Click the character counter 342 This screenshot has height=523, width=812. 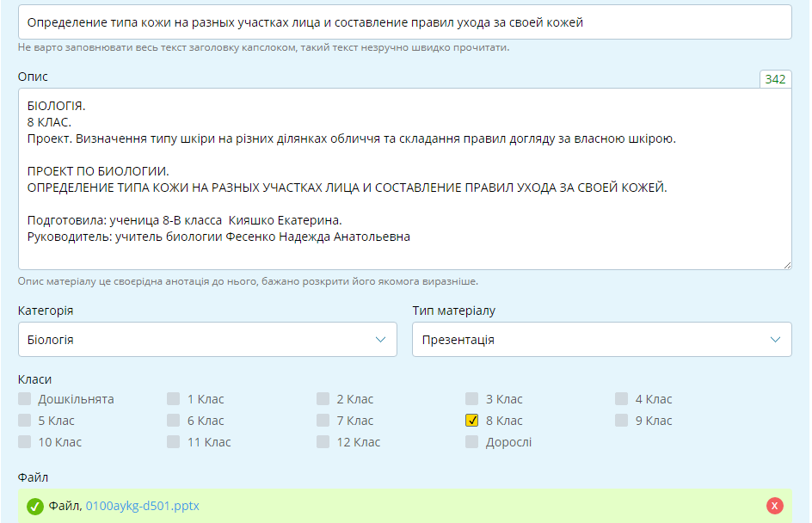coord(775,79)
